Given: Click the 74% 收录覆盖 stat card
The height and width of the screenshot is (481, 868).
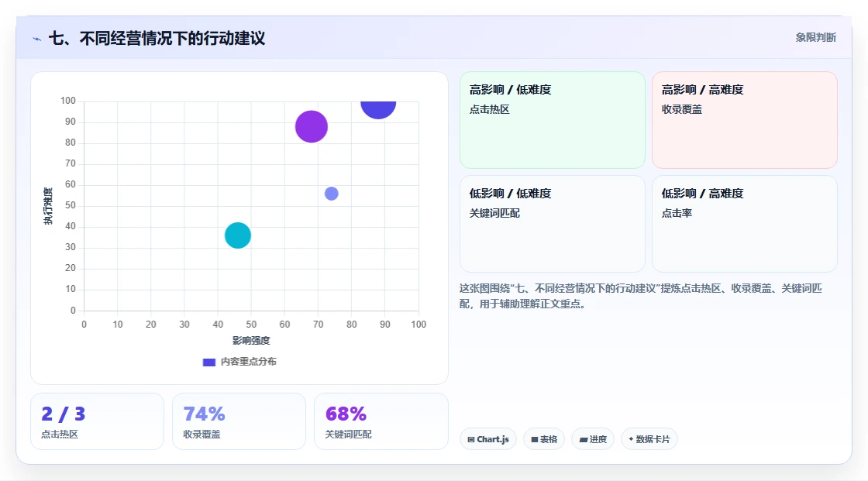Looking at the screenshot, I should click(239, 421).
